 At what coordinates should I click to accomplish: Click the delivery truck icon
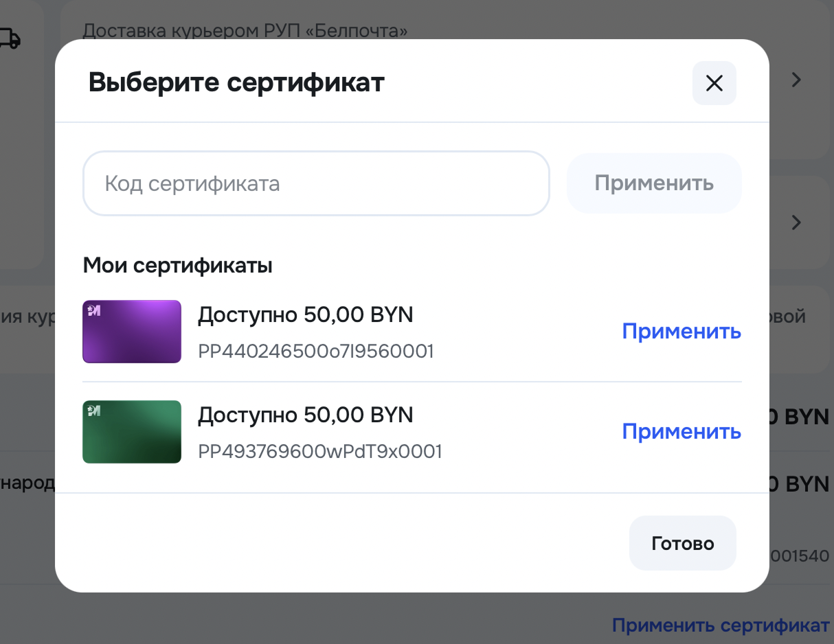point(8,39)
